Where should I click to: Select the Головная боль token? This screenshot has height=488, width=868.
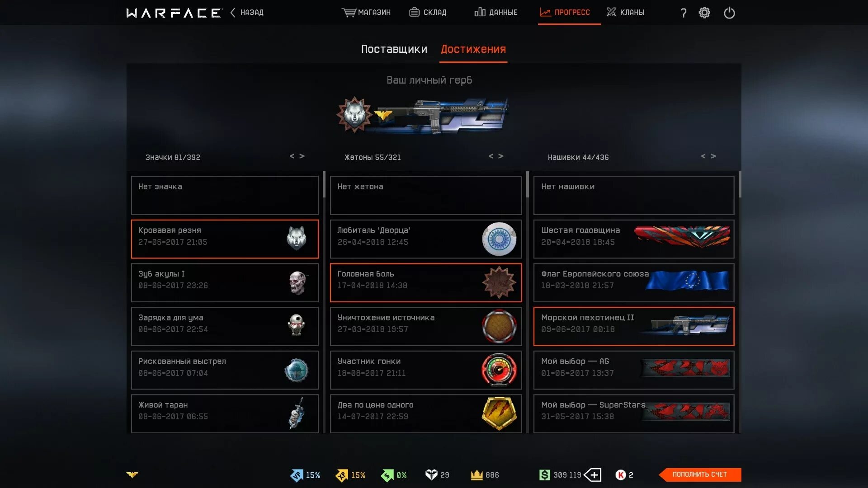pos(426,283)
